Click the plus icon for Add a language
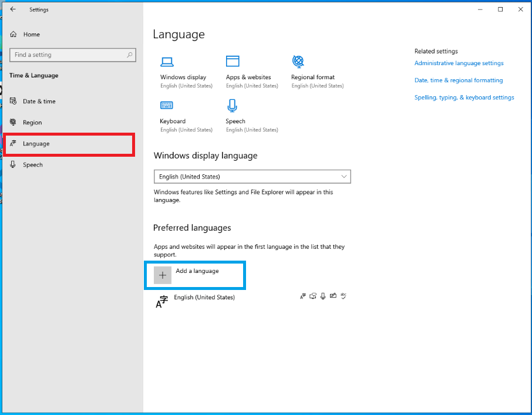 point(163,275)
